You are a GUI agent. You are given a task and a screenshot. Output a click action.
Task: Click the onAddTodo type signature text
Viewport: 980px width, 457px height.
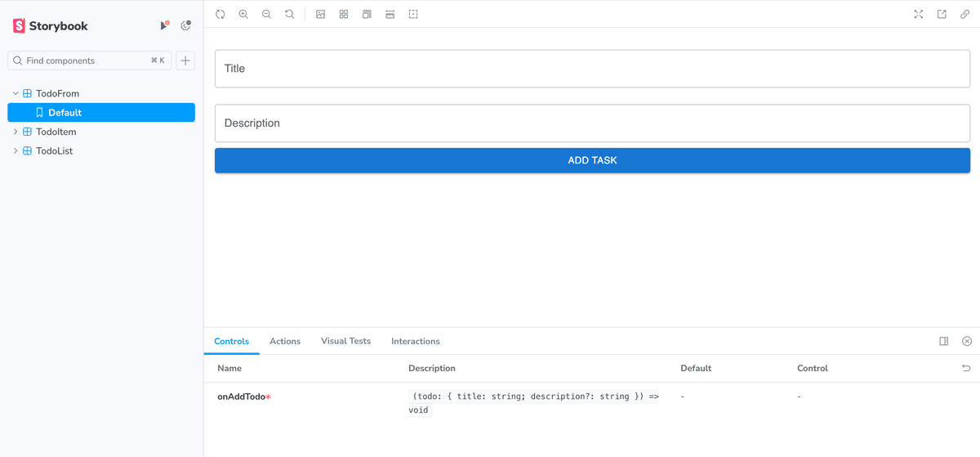(x=533, y=403)
